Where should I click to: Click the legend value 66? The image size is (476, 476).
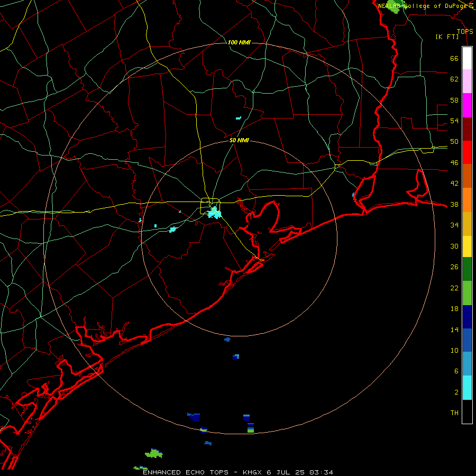[454, 58]
